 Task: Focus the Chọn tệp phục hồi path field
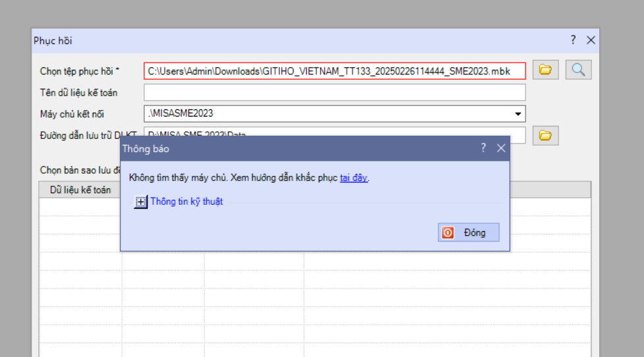pos(335,71)
